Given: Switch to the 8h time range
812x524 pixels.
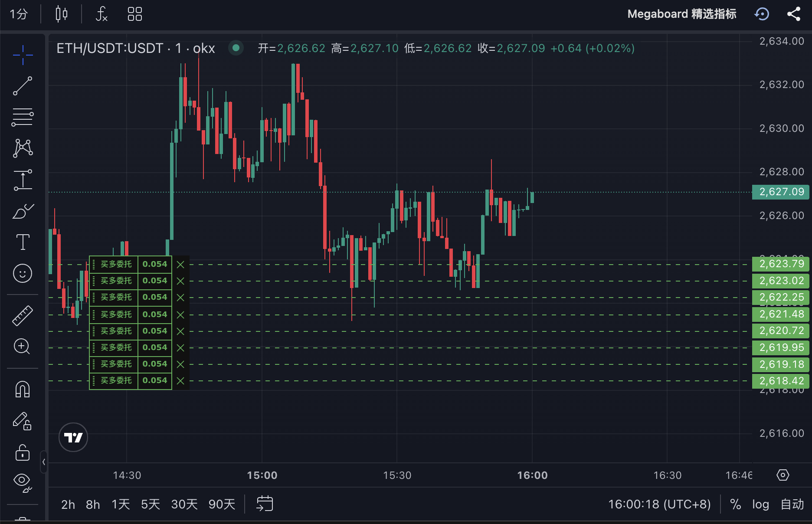Looking at the screenshot, I should point(93,504).
